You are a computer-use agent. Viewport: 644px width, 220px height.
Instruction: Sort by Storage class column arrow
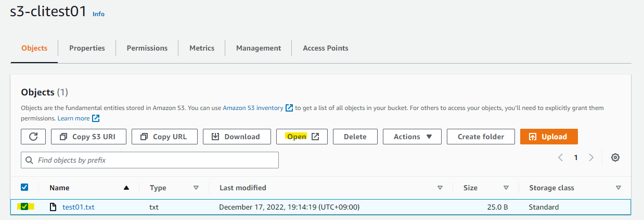tap(619, 188)
